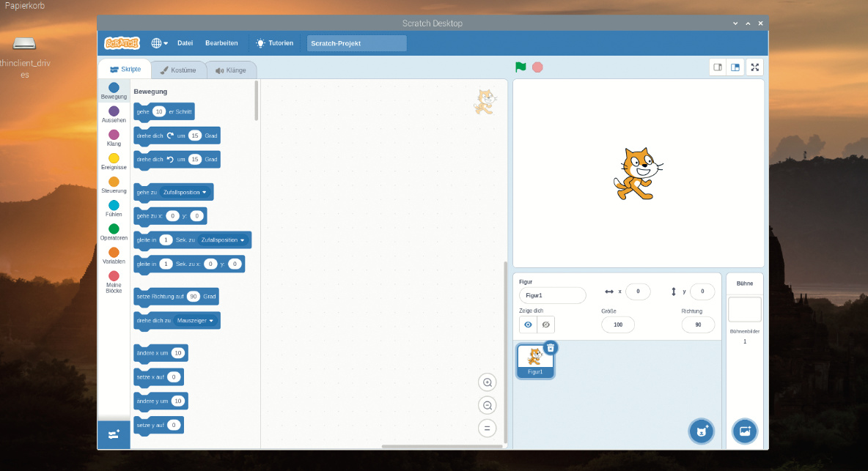Zoom in on the script workspace

[487, 382]
